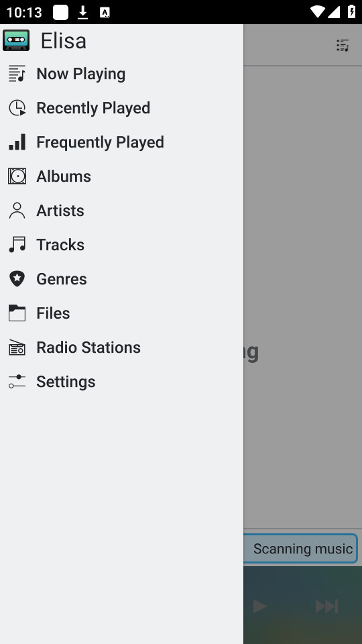Tap the Elisa title text

(x=63, y=41)
